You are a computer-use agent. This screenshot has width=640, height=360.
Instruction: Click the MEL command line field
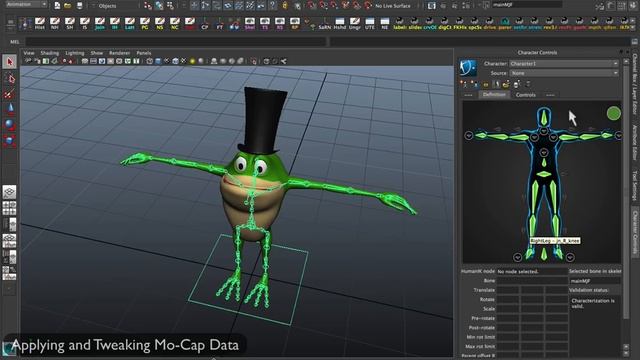[x=176, y=42]
